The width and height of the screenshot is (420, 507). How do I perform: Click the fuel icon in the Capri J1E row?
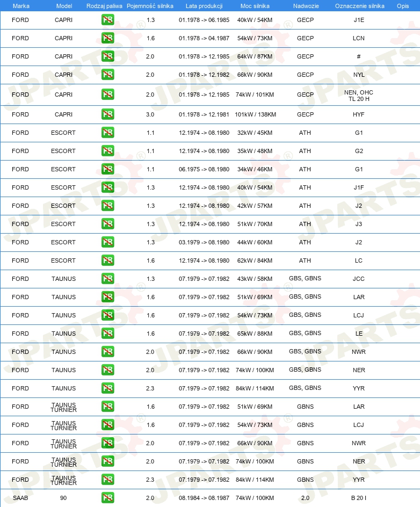coord(107,20)
